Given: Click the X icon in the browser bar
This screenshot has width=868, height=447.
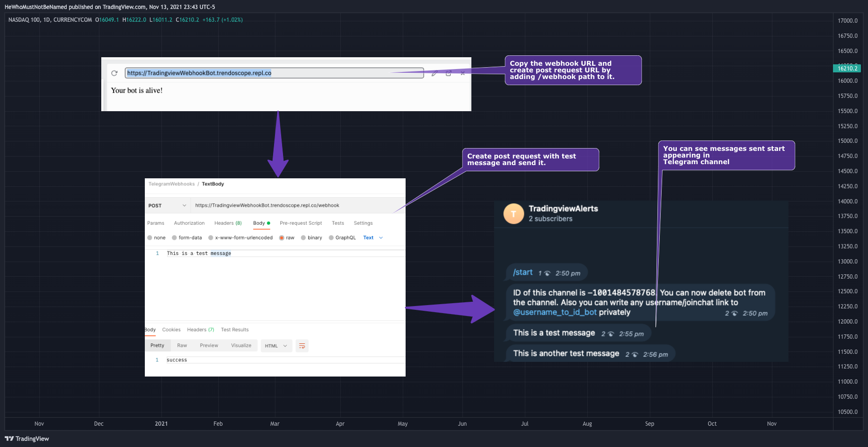Looking at the screenshot, I should 462,73.
